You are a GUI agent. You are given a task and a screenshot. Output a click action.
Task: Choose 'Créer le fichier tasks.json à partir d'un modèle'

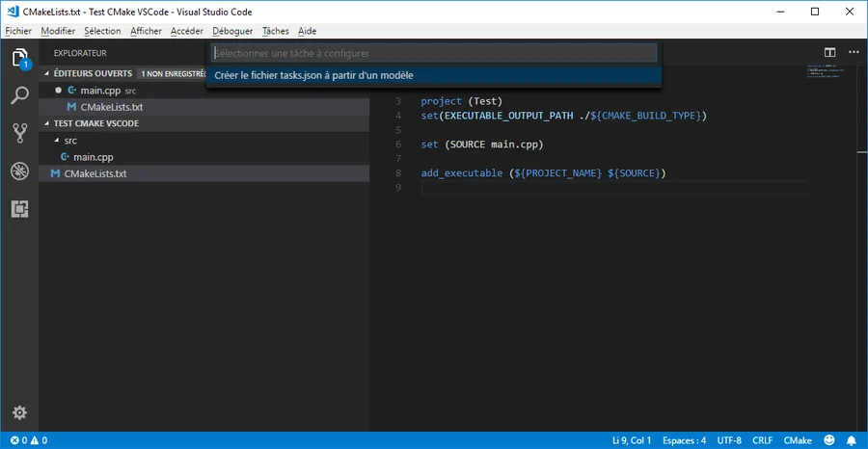433,76
